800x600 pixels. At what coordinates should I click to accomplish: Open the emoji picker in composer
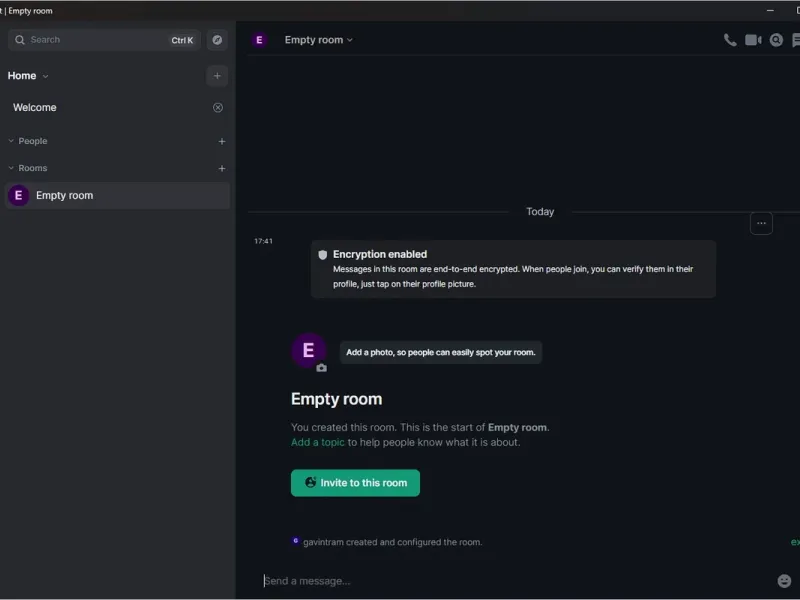tap(784, 581)
